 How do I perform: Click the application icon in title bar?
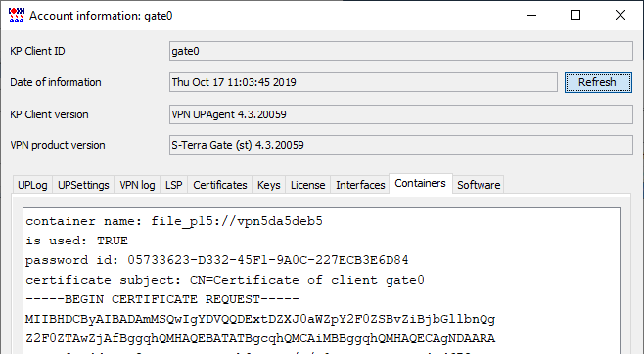(x=17, y=16)
